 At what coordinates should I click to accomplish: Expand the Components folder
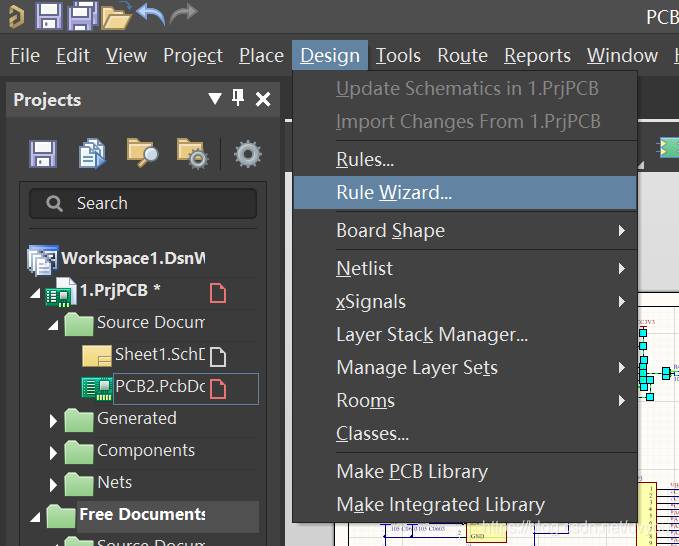pyautogui.click(x=54, y=453)
